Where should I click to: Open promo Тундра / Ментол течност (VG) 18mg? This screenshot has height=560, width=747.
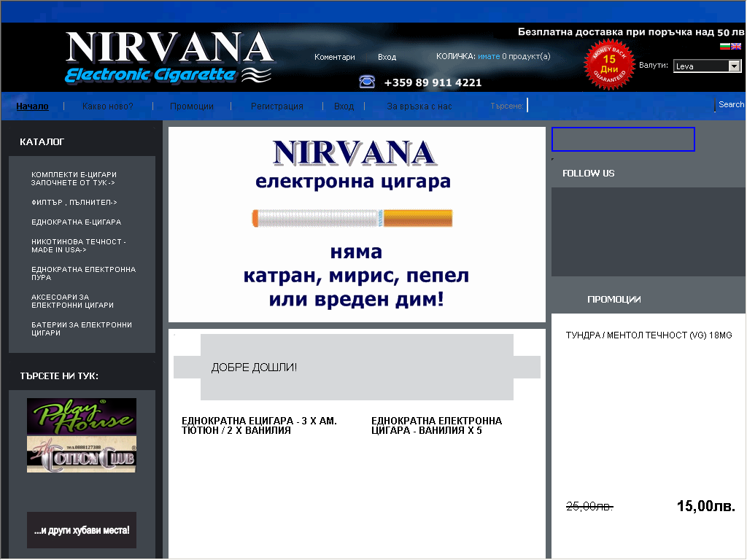click(649, 335)
